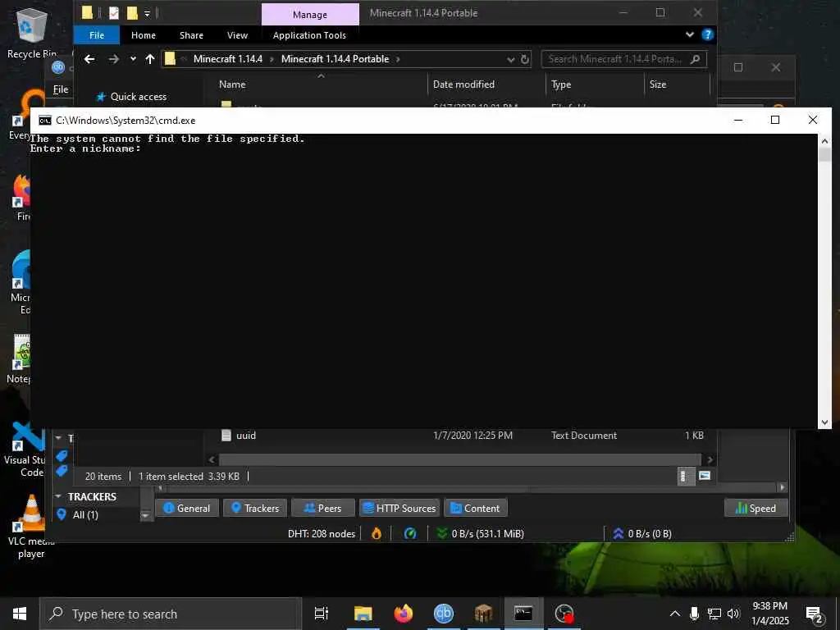This screenshot has width=840, height=630.
Task: Open the Customize Quick Access Toolbar dropdown
Action: coord(147,13)
